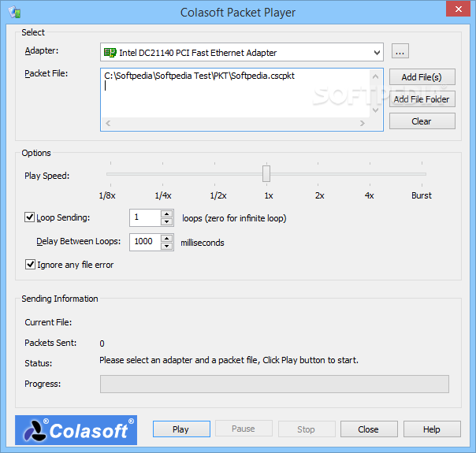
Task: Toggle Ignore any file error checkbox
Action: click(x=30, y=264)
